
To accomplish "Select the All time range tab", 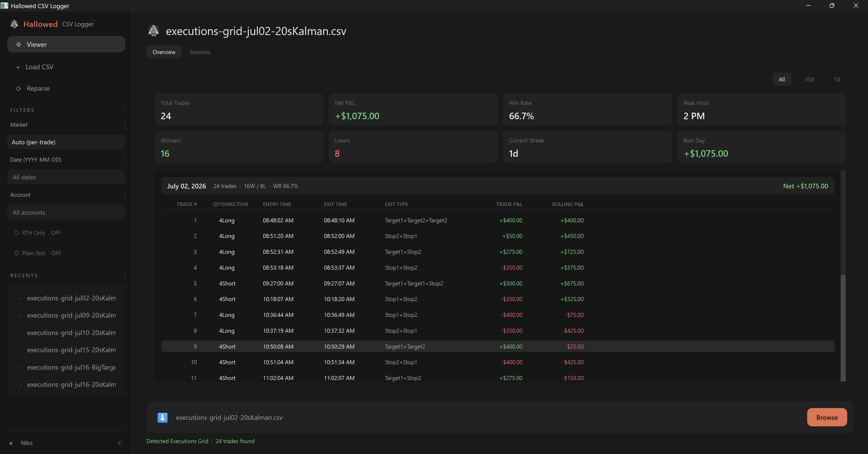I will (782, 79).
